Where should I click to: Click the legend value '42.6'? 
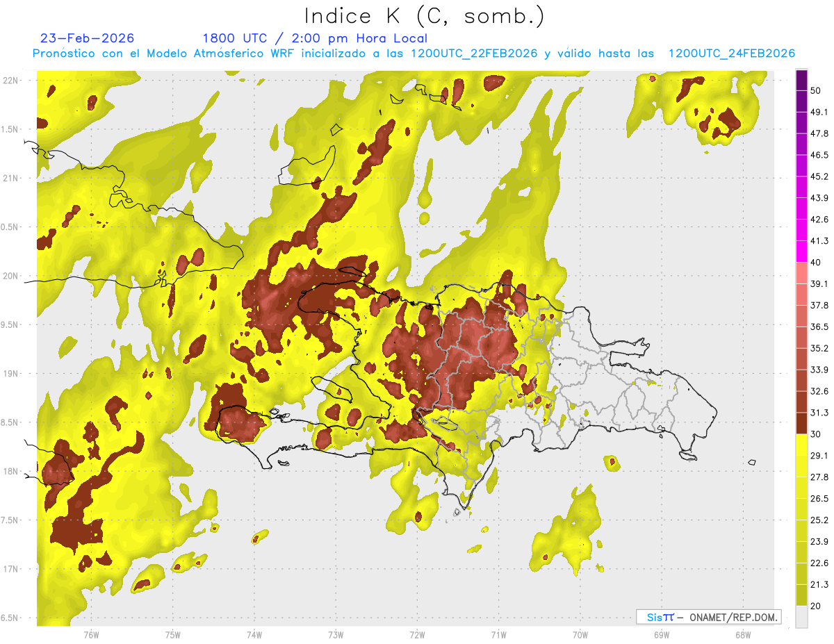click(x=819, y=220)
